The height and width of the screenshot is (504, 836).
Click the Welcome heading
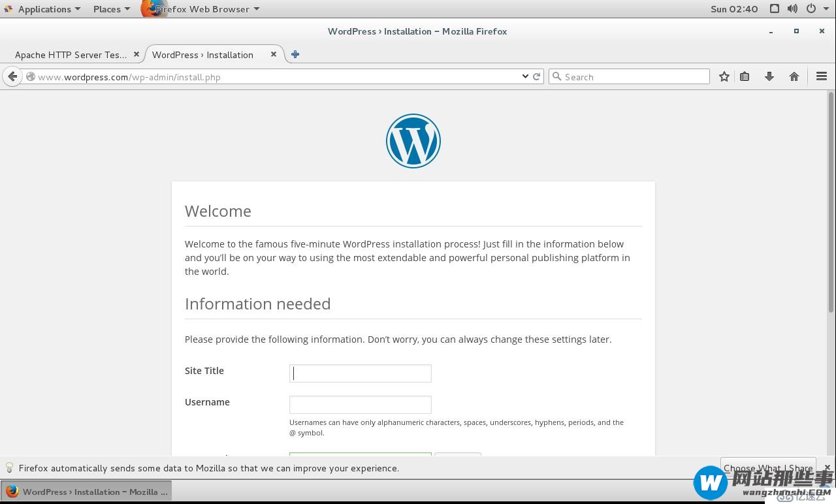click(x=218, y=211)
